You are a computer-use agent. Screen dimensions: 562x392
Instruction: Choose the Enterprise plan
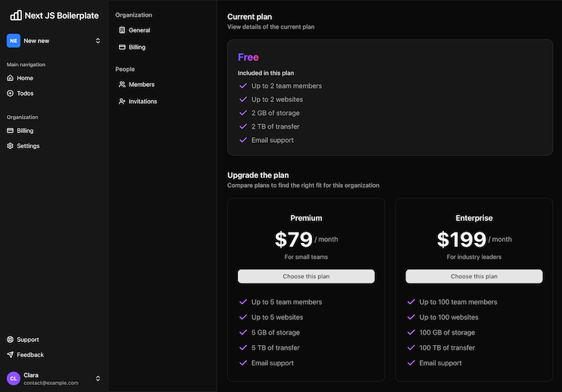pos(473,276)
